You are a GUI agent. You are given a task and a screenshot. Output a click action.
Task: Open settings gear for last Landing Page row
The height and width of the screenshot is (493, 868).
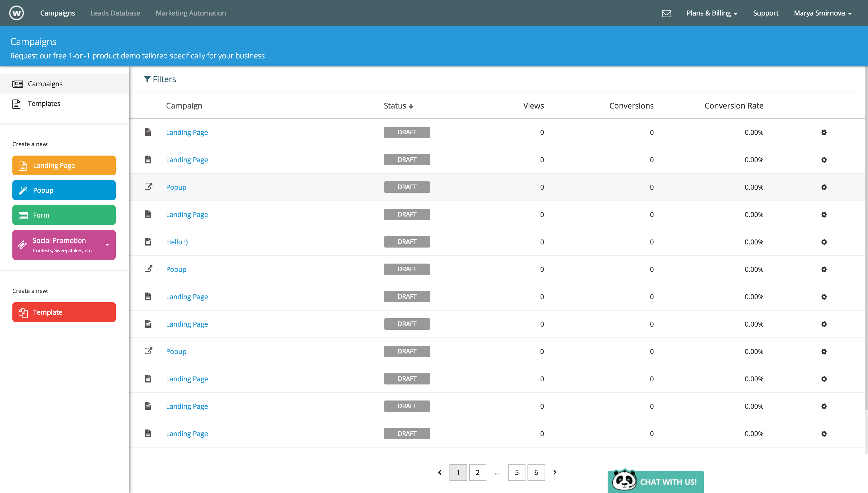[824, 434]
